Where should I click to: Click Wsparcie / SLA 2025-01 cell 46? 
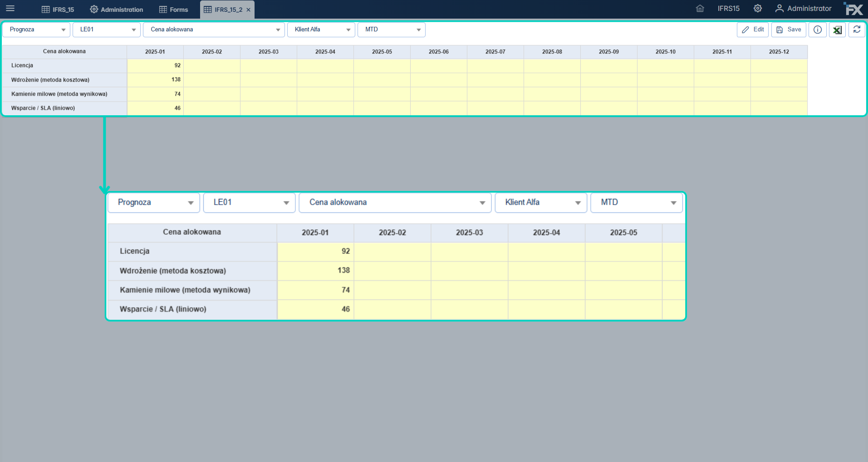coord(155,108)
